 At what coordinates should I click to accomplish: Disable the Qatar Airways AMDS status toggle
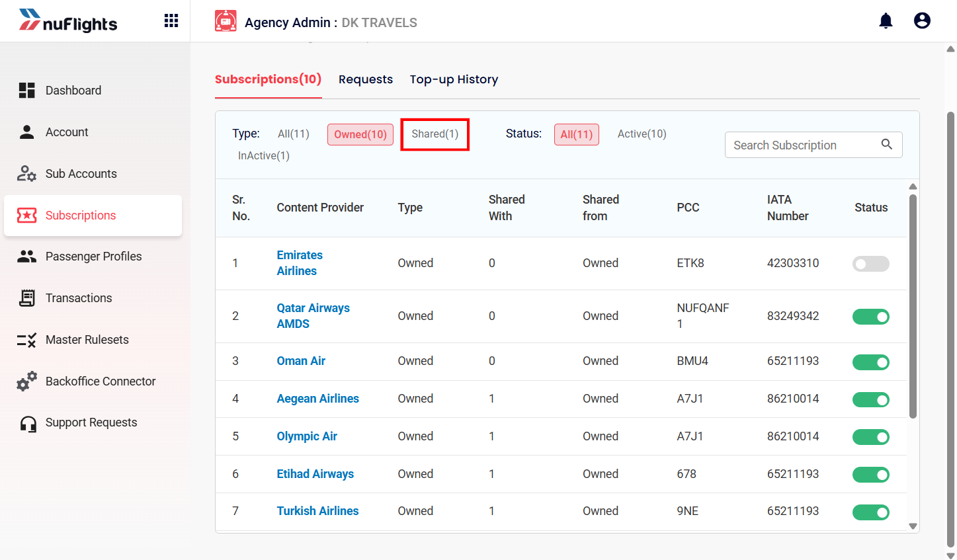pos(871,317)
